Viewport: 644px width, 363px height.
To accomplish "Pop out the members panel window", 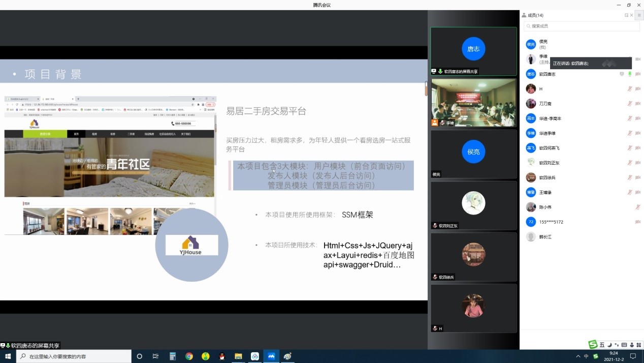I will [x=626, y=15].
